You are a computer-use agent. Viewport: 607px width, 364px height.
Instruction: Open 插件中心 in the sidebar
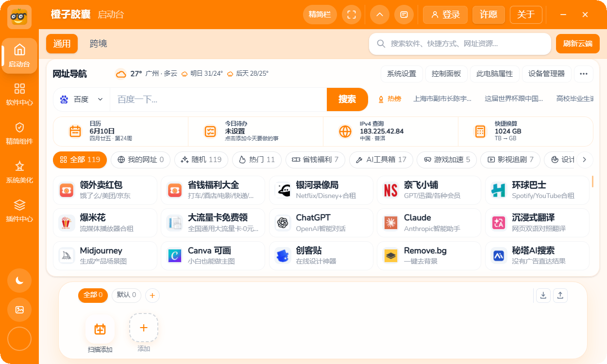click(19, 211)
